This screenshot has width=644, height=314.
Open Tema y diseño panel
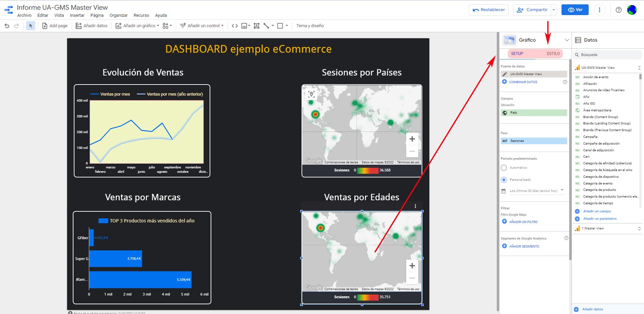point(310,26)
